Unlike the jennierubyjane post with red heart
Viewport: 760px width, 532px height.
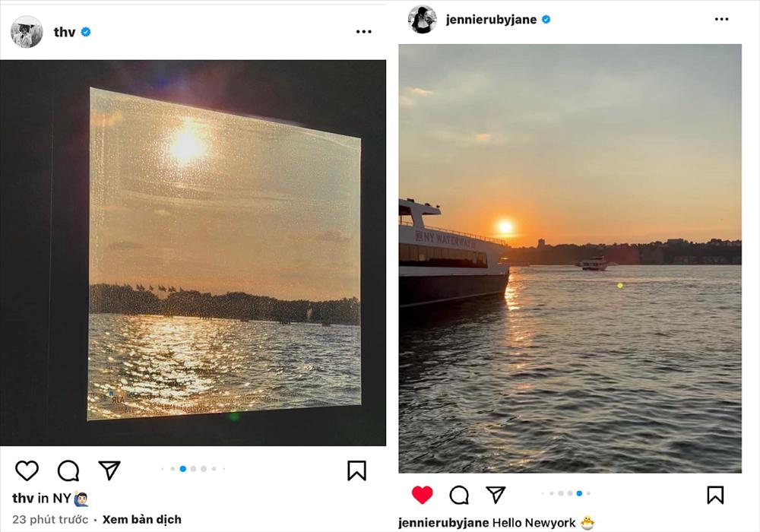tap(422, 495)
